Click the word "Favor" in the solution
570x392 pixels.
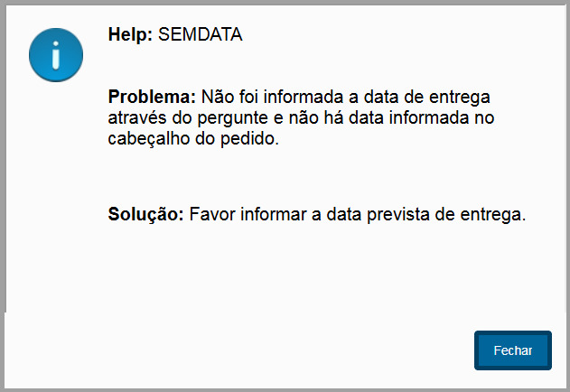click(x=210, y=216)
